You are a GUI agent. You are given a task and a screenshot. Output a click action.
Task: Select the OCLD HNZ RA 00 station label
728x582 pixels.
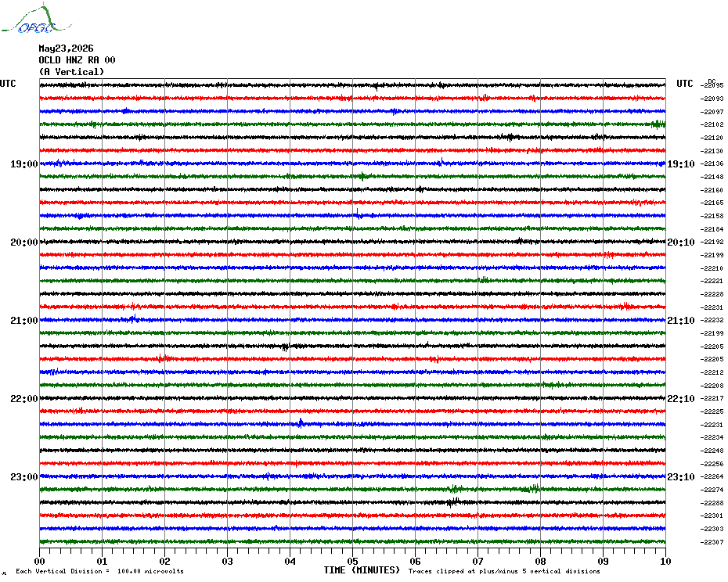(x=77, y=60)
